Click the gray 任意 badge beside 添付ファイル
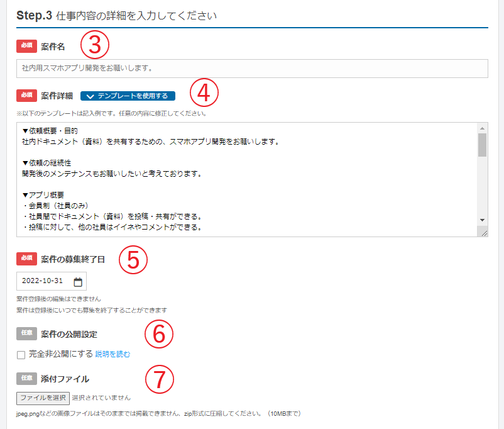The height and width of the screenshot is (429, 504). pos(27,379)
